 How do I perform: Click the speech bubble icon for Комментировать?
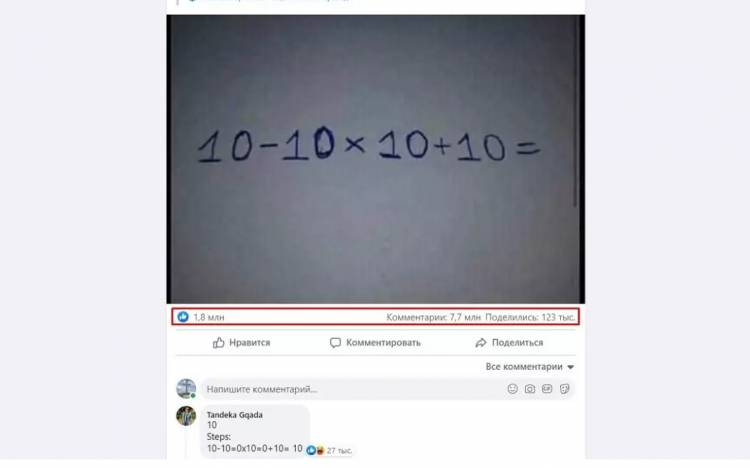point(335,343)
